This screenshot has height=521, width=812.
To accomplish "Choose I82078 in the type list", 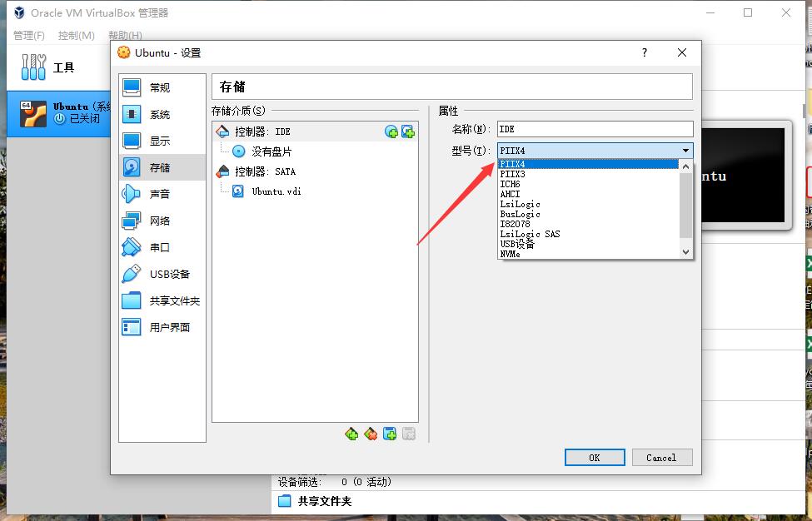I will [x=588, y=224].
